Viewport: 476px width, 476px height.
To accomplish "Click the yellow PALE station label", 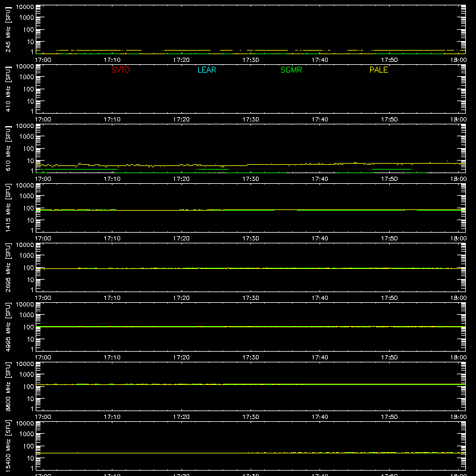I will tap(378, 70).
